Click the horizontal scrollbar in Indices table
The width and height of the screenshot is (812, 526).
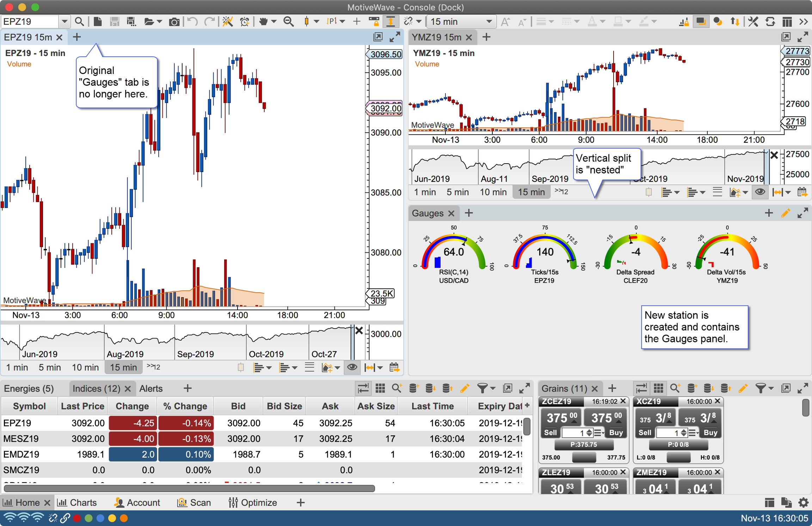189,488
